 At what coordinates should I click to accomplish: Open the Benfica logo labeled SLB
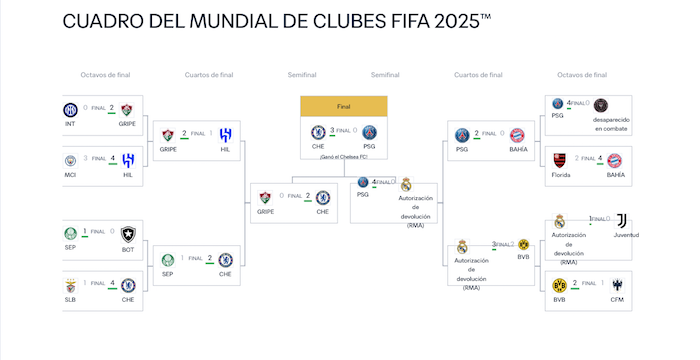(71, 285)
